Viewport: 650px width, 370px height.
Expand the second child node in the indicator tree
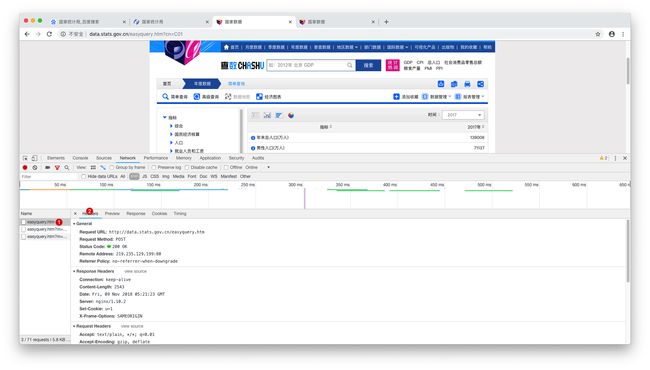pyautogui.click(x=171, y=134)
